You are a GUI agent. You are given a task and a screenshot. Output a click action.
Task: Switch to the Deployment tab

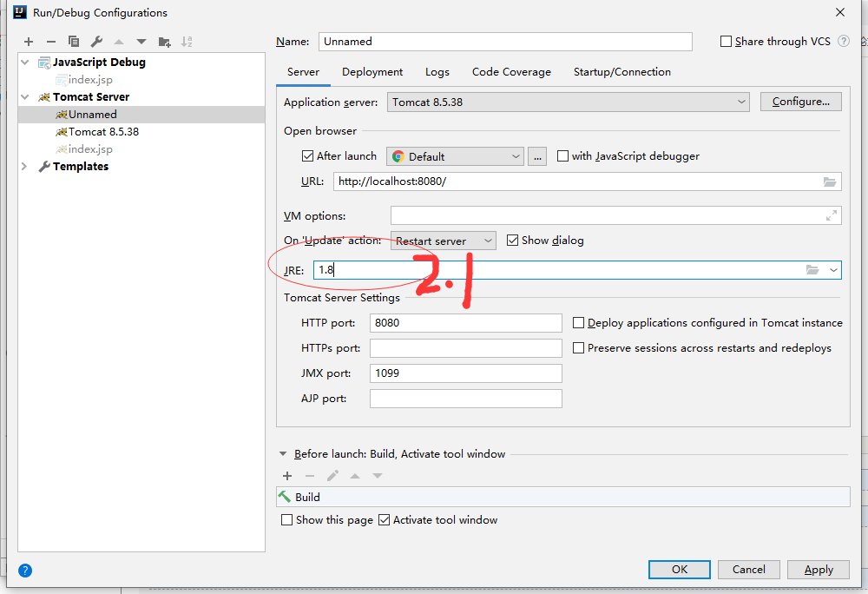(372, 72)
